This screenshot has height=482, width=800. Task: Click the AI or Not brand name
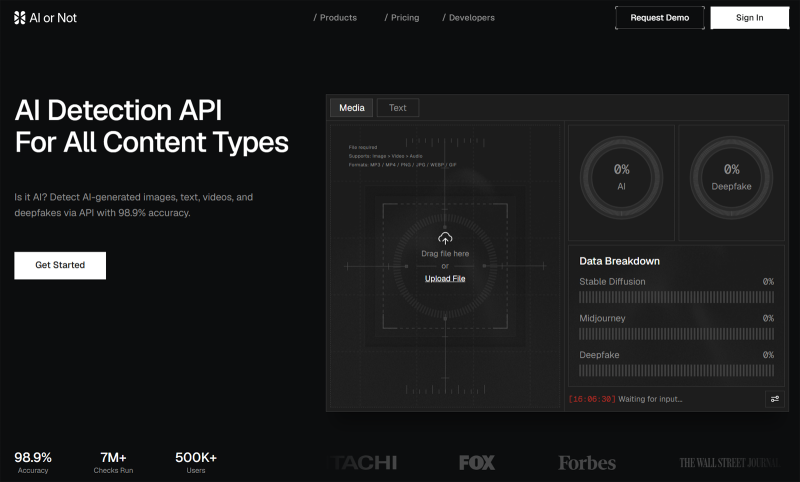tap(53, 18)
